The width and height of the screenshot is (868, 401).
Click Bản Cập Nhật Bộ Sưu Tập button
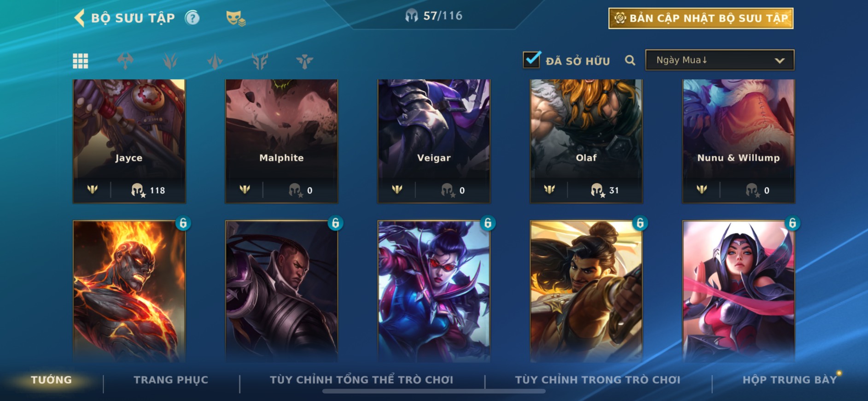(701, 18)
